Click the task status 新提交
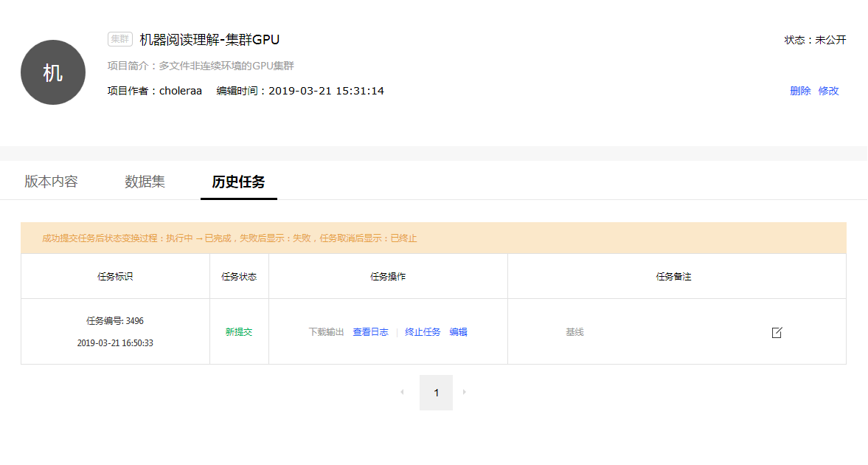The image size is (868, 465). [239, 332]
